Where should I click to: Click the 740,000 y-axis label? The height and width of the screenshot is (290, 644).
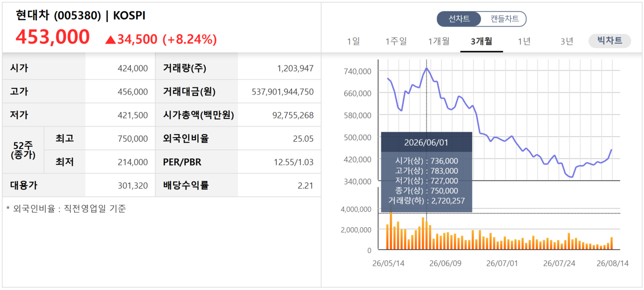pos(357,71)
